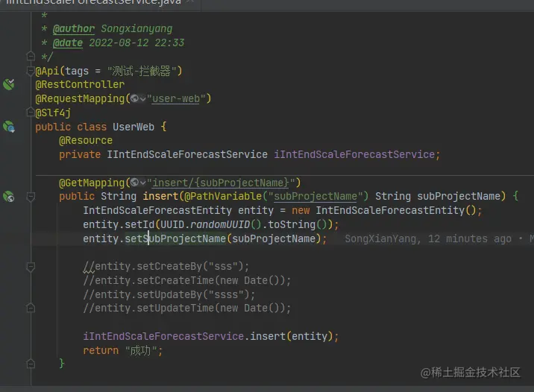Fold the commented block at setCreateBy
This screenshot has width=534, height=392.
pyautogui.click(x=31, y=267)
